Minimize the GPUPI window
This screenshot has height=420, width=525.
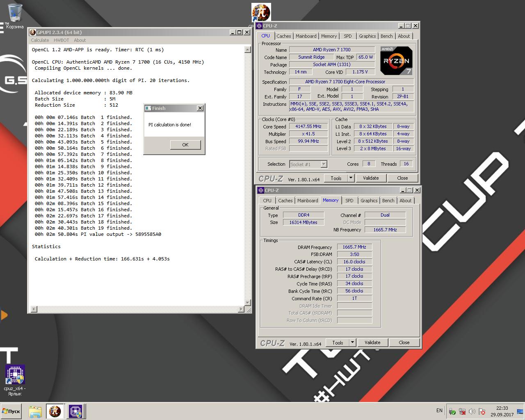click(233, 32)
